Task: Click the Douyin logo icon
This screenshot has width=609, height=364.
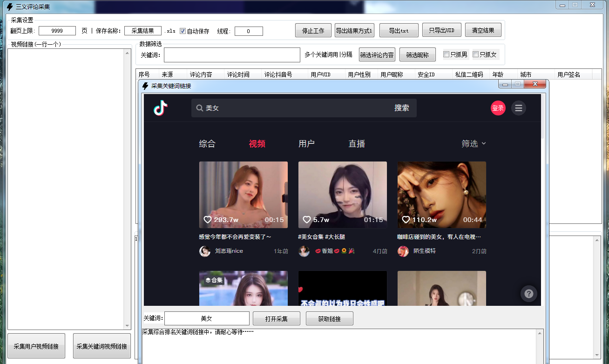Action: [160, 108]
